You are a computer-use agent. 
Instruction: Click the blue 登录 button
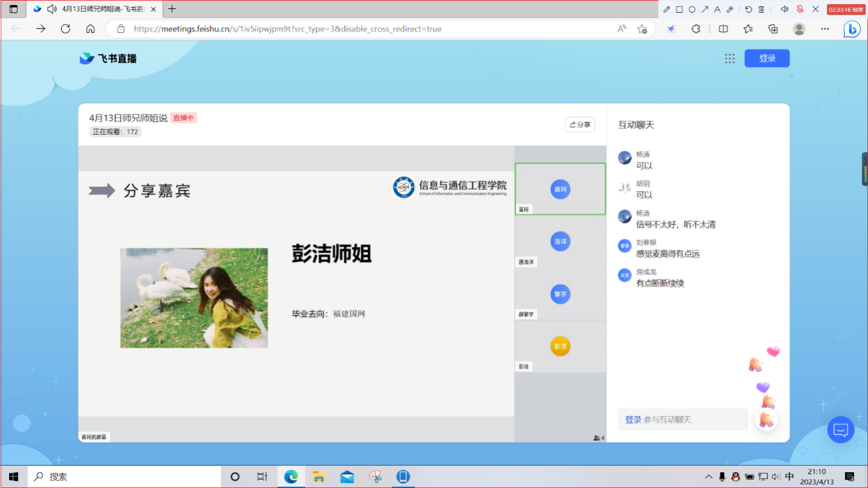(x=767, y=59)
